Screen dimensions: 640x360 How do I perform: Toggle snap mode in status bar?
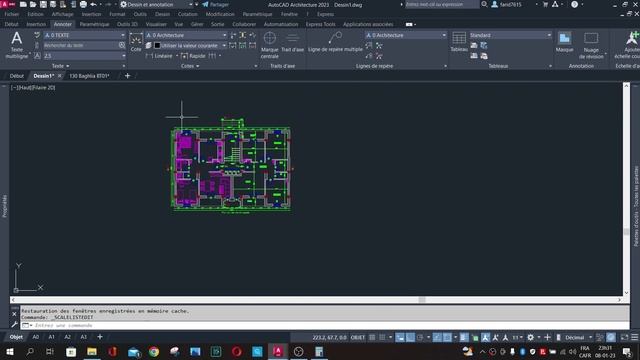click(x=382, y=337)
